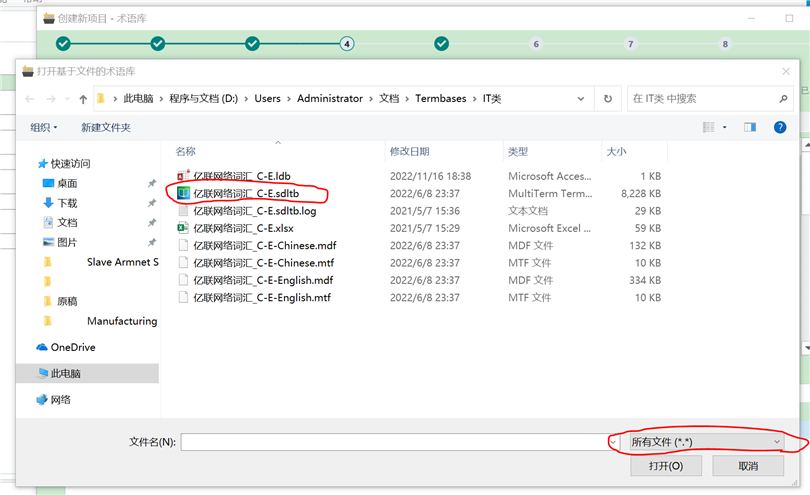Select file 亿联网络词汇_C-E-English.mdf

tap(263, 280)
